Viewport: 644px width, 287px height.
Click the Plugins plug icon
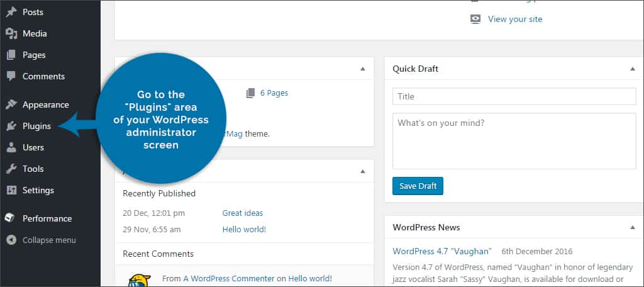coord(11,127)
